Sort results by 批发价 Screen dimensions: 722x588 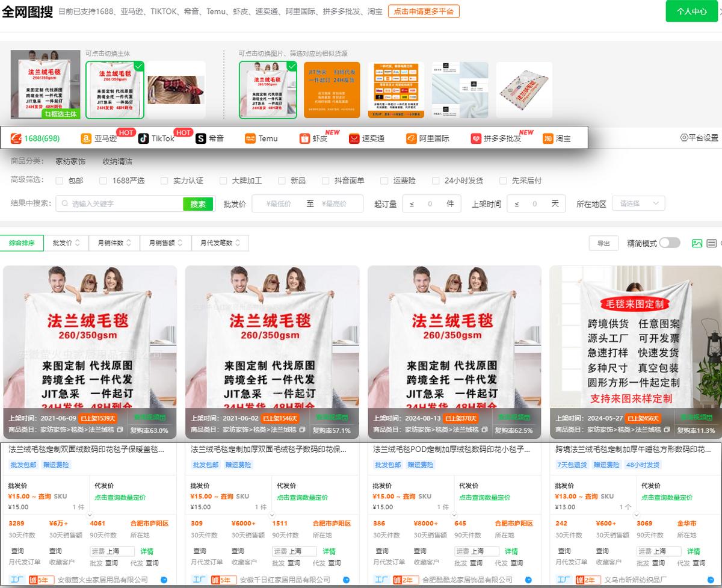(66, 243)
